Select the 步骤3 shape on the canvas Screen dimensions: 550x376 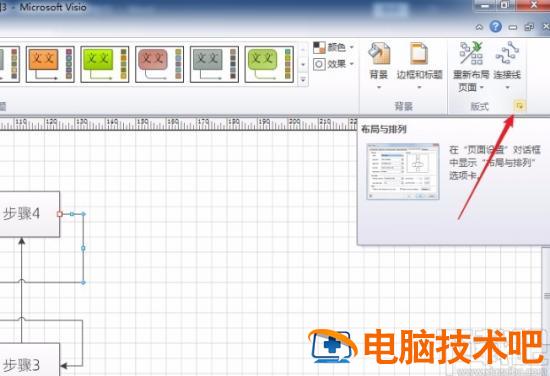click(29, 360)
